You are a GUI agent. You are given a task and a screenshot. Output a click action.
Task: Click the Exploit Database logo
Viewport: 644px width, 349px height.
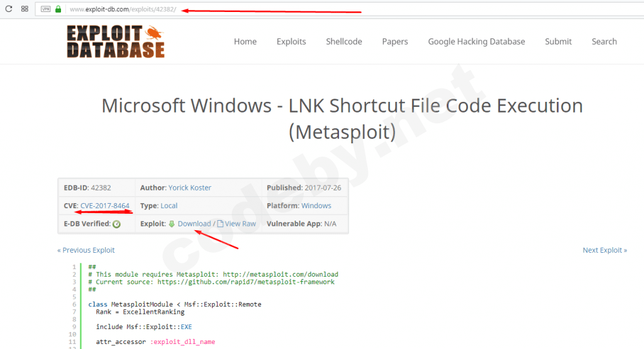coord(116,41)
